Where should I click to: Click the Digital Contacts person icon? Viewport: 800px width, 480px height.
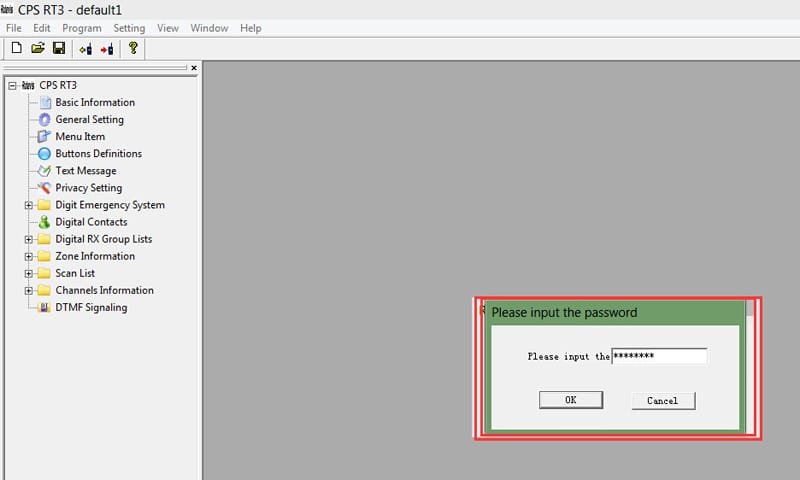click(x=44, y=222)
